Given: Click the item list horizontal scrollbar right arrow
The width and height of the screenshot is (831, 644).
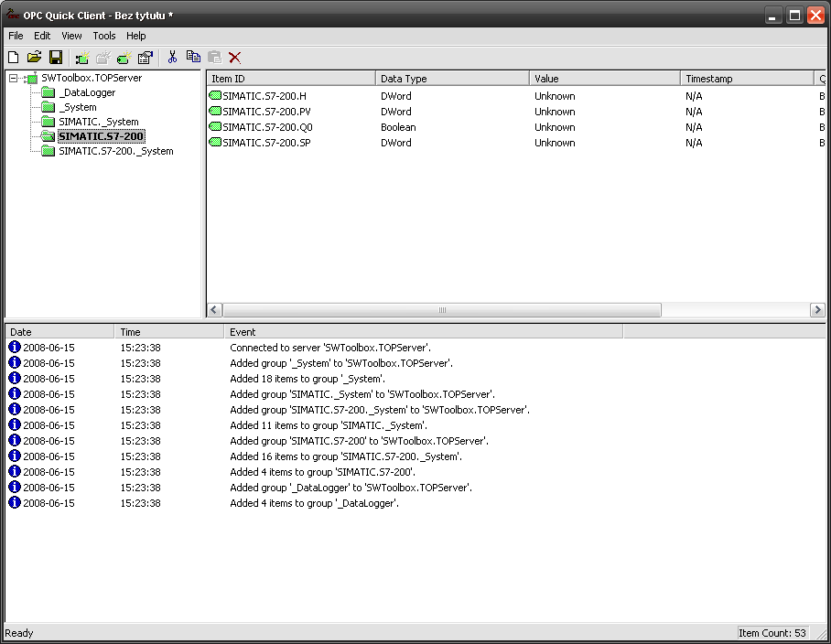Looking at the screenshot, I should tap(817, 310).
